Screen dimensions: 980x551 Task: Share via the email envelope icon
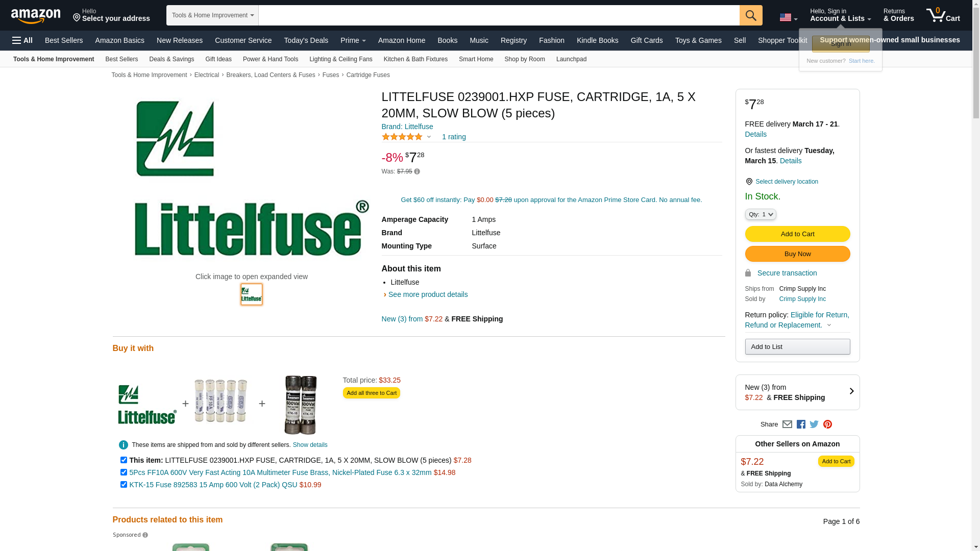coord(787,424)
